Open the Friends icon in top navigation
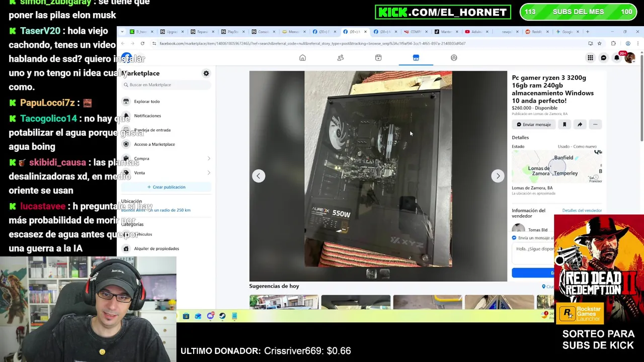 click(x=341, y=58)
